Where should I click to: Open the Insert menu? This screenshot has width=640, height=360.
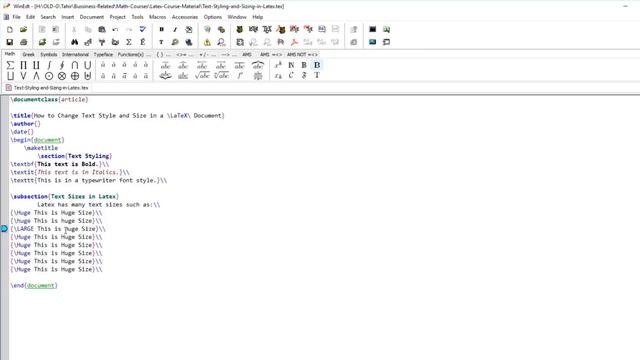[x=68, y=17]
